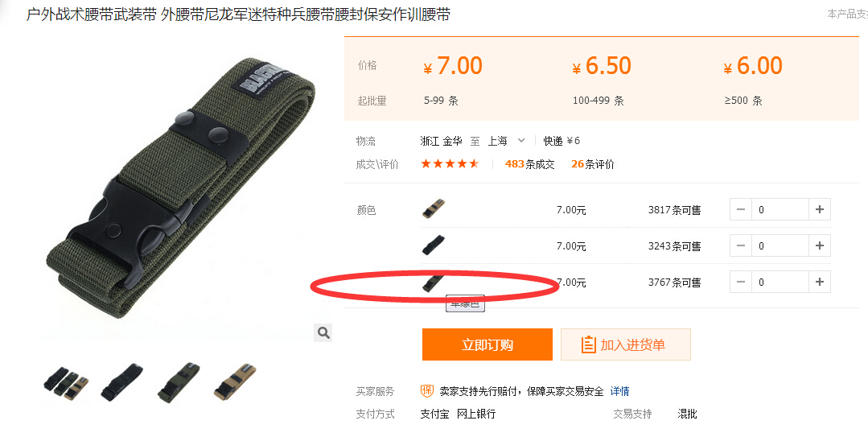Viewport: 868px width, 433px height.
Task: Open the 详情 link for buyer protection
Action: [619, 391]
